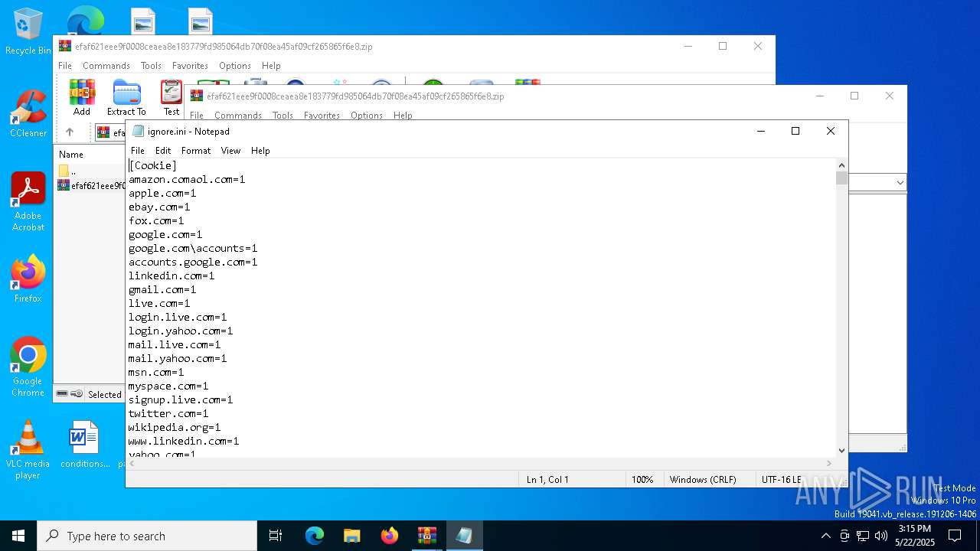Click the Windows Start button
This screenshot has width=980, height=551.
pyautogui.click(x=18, y=536)
